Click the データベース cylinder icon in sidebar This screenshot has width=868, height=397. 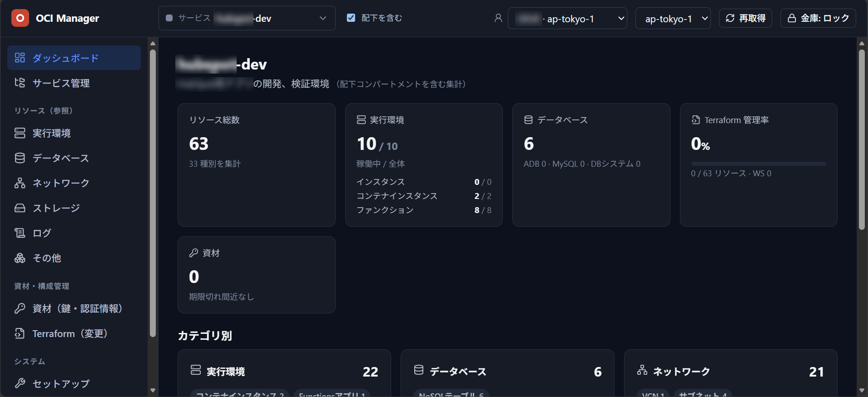20,158
